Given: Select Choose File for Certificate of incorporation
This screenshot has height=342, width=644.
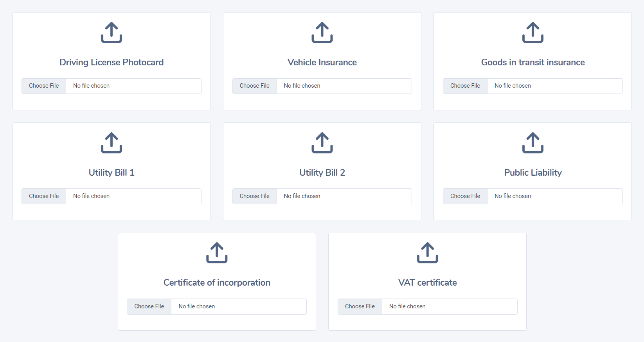Looking at the screenshot, I should [x=149, y=306].
